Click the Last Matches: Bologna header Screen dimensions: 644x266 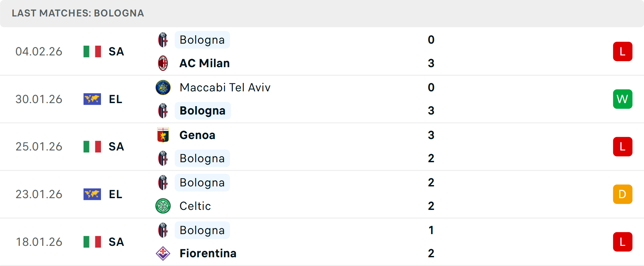pos(78,13)
